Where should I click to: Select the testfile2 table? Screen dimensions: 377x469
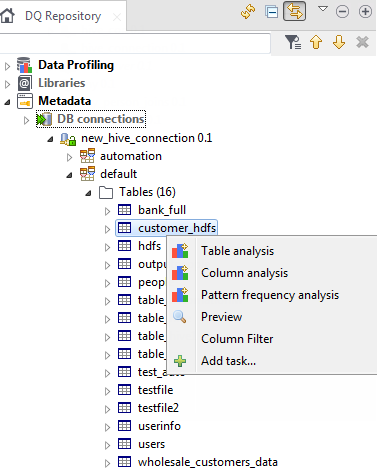(x=158, y=408)
